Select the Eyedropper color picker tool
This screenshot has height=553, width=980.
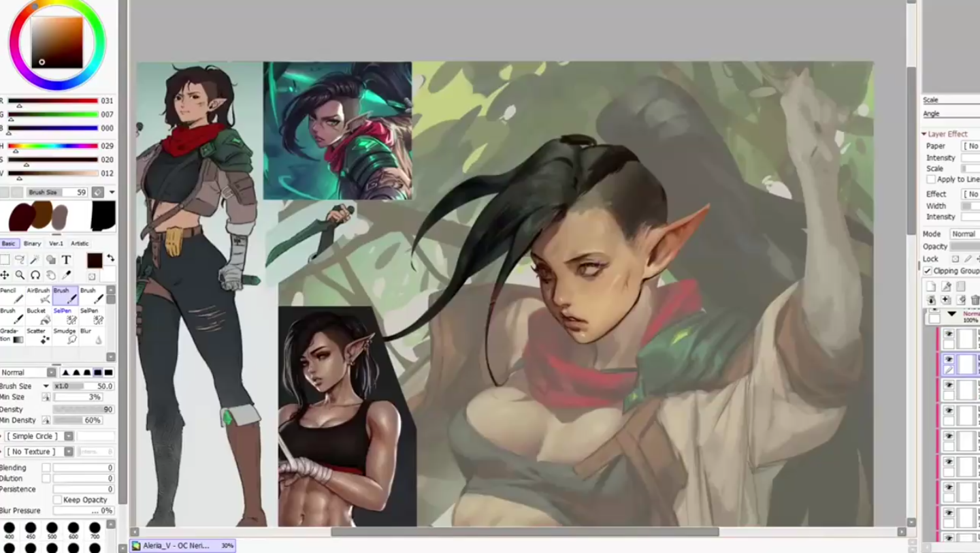pyautogui.click(x=66, y=275)
